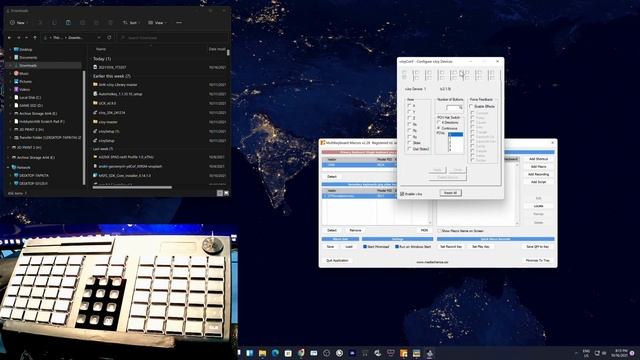Click the Quit Application button
Screen dimensions: 640x360
tap(337, 260)
